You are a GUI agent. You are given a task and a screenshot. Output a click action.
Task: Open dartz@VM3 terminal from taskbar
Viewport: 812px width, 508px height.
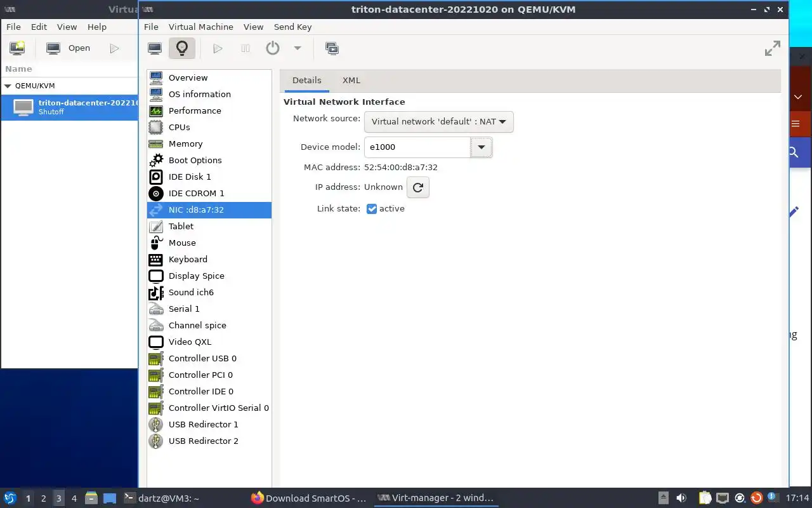click(x=161, y=498)
